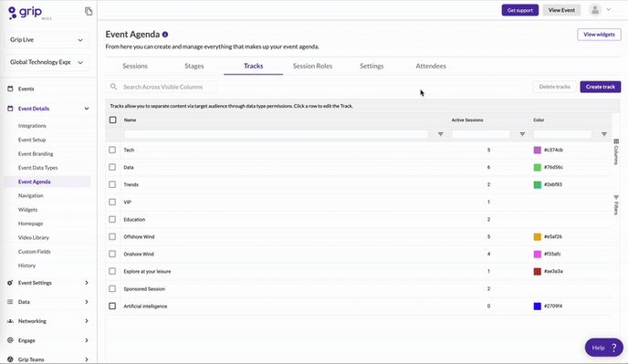Click the Create track button
This screenshot has width=628, height=364.
point(601,87)
